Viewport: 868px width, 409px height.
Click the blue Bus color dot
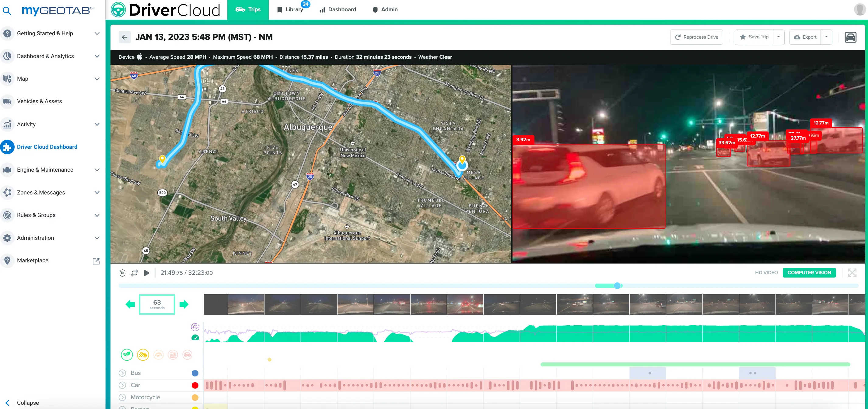pyautogui.click(x=195, y=373)
